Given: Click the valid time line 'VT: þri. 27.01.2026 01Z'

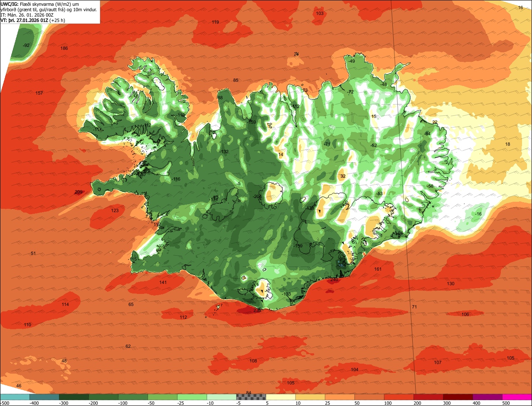Looking at the screenshot, I should tap(25, 20).
